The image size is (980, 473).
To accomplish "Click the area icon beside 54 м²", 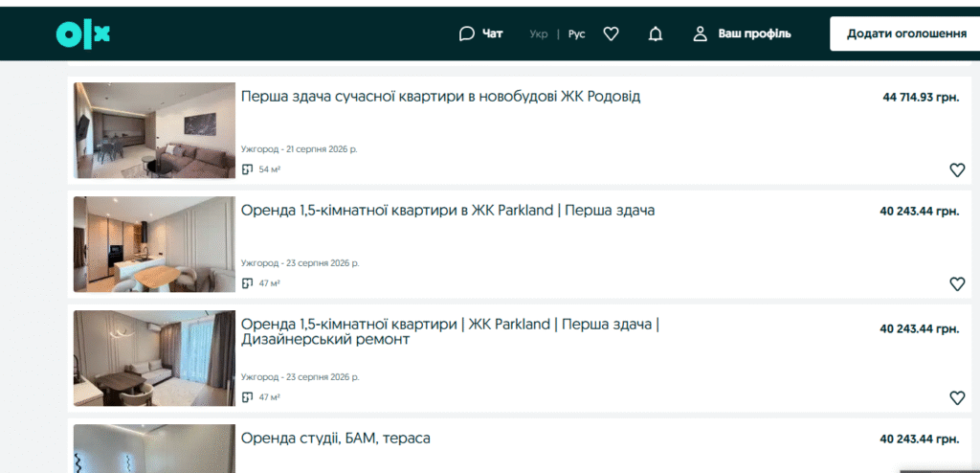I will pyautogui.click(x=248, y=169).
